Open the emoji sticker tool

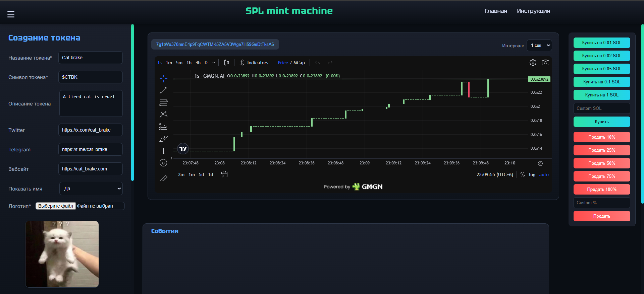click(163, 163)
